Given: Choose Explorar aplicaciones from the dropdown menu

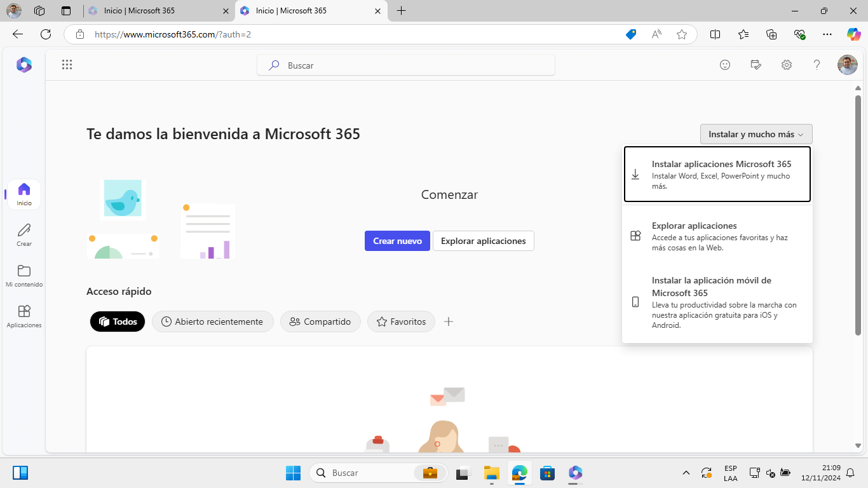Looking at the screenshot, I should coord(717,236).
